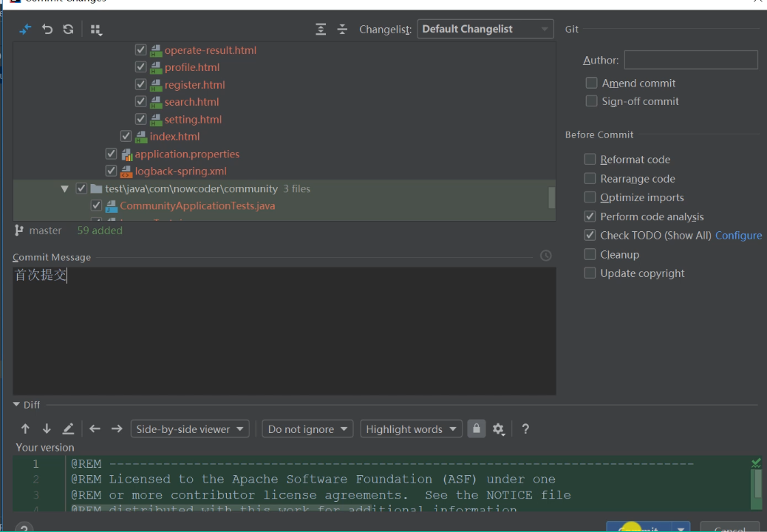
Task: Enable the Sign-off commit checkbox
Action: pyautogui.click(x=591, y=100)
